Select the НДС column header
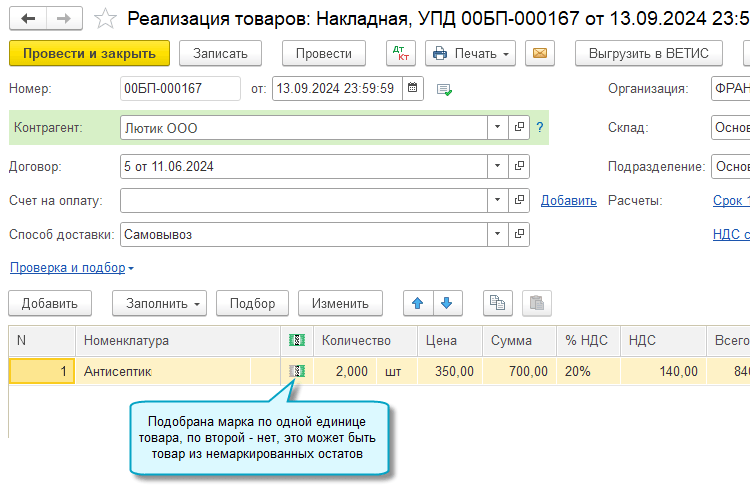Viewport: 750px width, 485px height. 663,341
